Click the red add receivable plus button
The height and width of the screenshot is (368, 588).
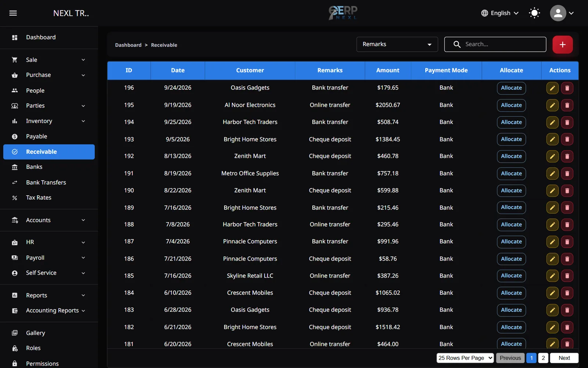(x=562, y=45)
